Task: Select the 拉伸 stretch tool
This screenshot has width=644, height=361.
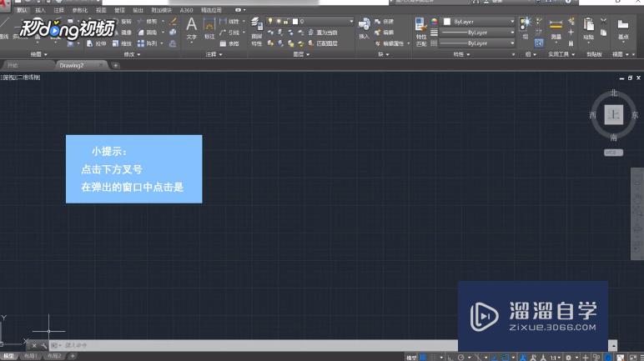Action: 95,43
